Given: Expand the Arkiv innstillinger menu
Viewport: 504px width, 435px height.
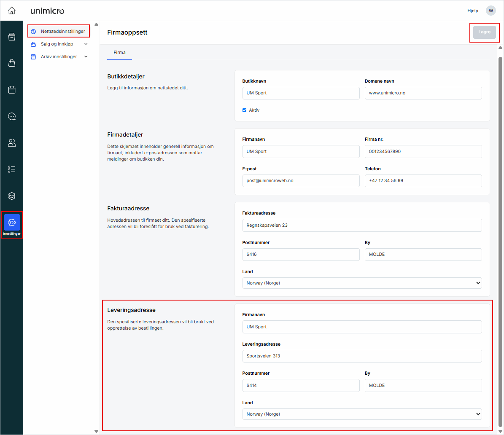Looking at the screenshot, I should point(59,56).
